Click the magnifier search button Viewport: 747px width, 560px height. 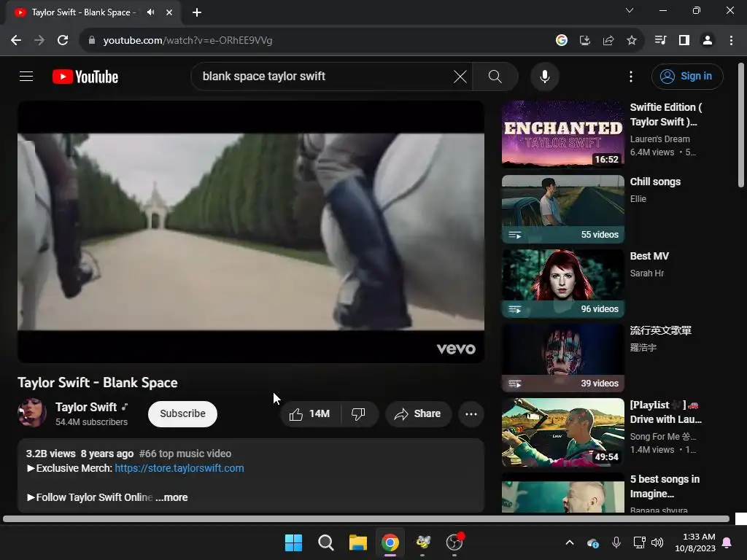click(x=495, y=76)
